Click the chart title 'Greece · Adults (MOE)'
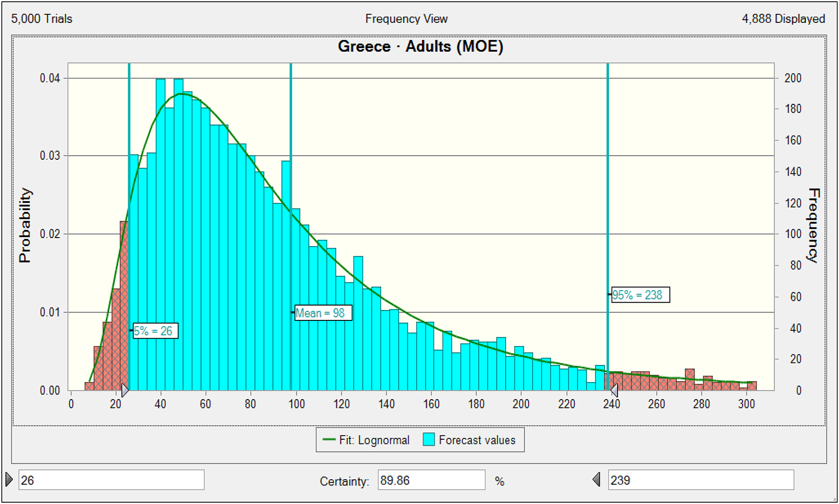This screenshot has width=839, height=504. tap(420, 47)
